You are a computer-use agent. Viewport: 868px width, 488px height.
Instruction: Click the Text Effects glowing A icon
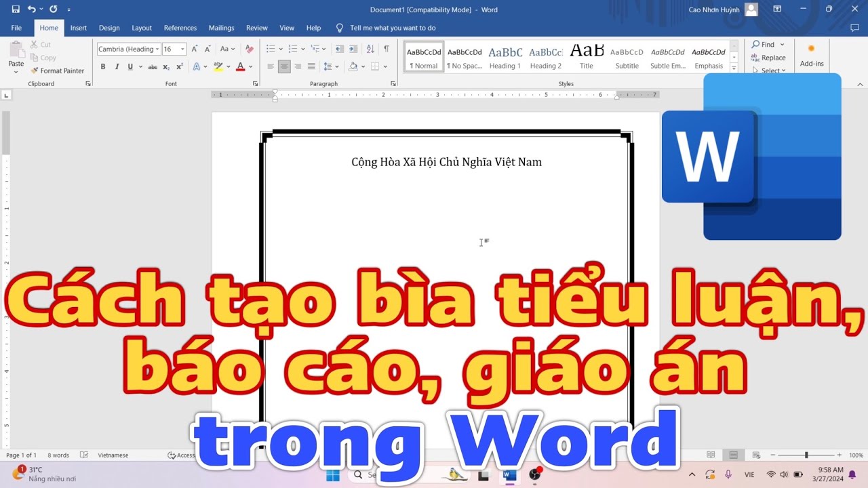(197, 66)
